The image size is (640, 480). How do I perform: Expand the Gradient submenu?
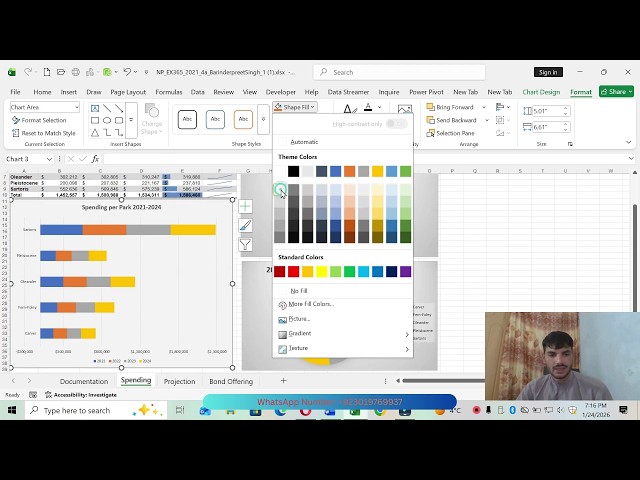click(407, 334)
